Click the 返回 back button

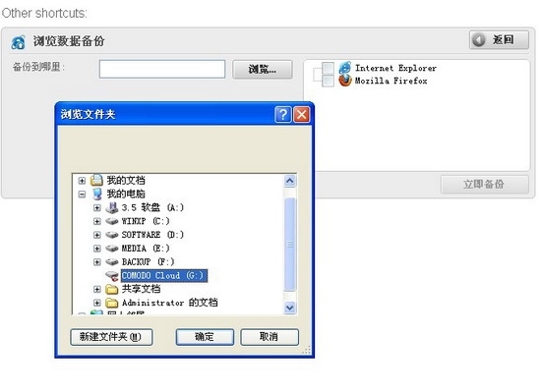(499, 40)
